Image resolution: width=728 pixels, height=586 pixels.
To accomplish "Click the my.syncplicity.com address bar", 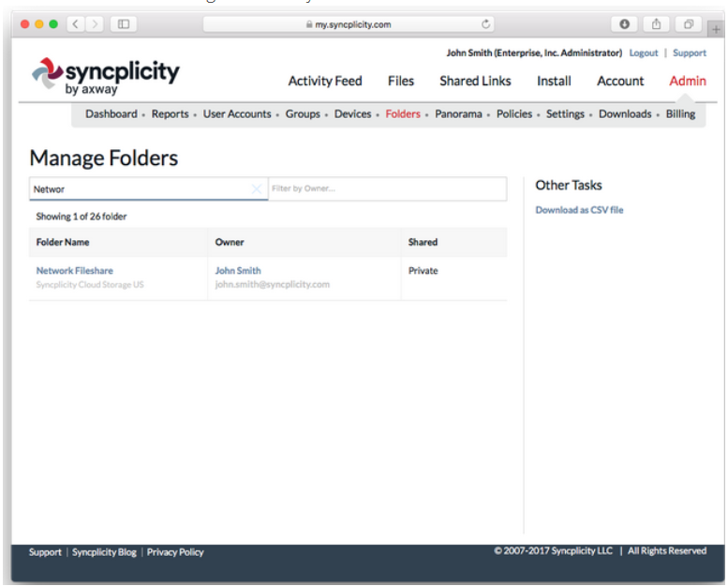I will tap(349, 24).
